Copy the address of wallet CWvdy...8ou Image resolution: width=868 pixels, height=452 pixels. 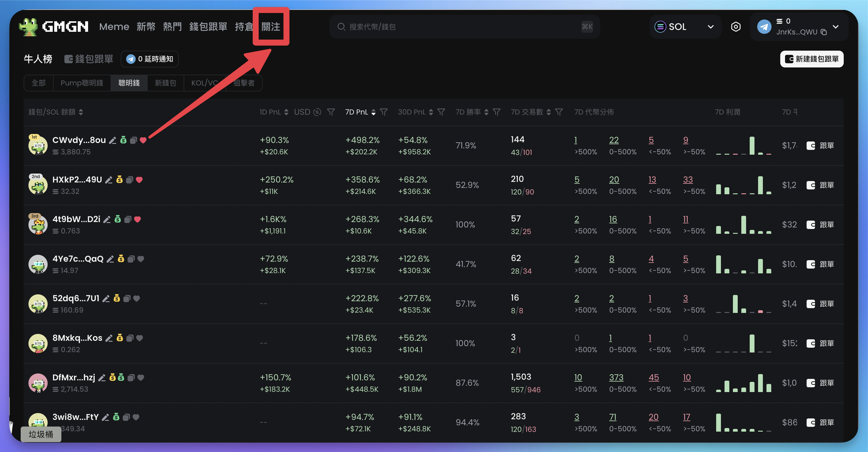click(134, 140)
